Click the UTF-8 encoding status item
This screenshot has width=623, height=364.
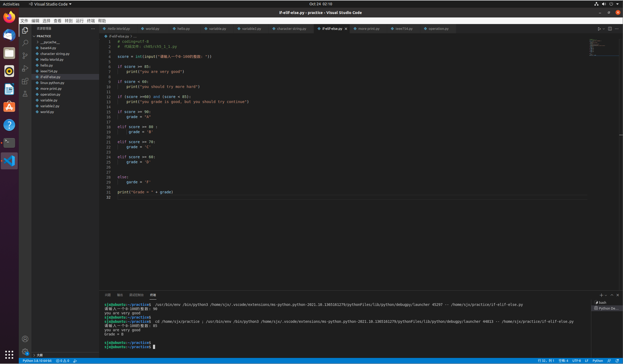(x=576, y=361)
